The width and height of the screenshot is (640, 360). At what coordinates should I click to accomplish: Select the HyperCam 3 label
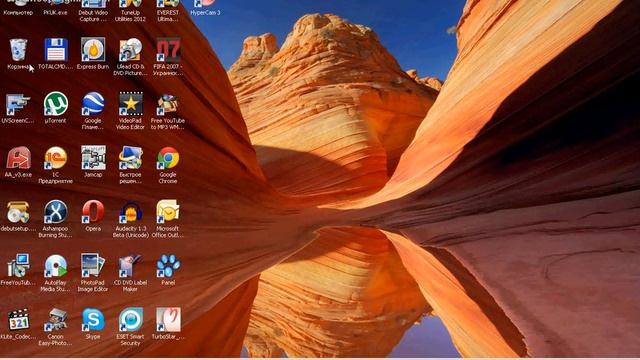point(205,13)
